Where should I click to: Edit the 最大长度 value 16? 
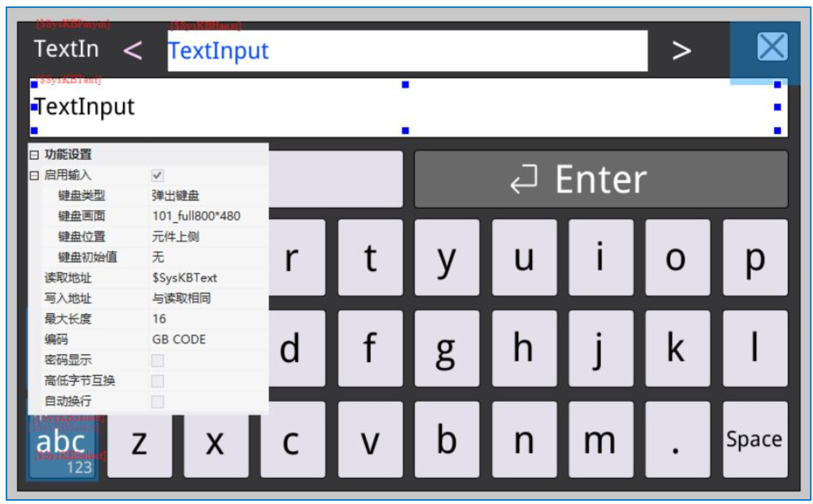206,319
